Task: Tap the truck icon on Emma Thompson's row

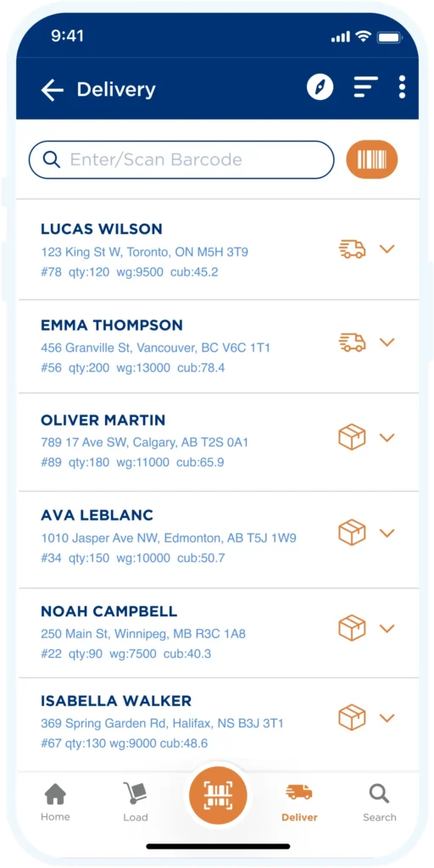Action: (x=352, y=342)
